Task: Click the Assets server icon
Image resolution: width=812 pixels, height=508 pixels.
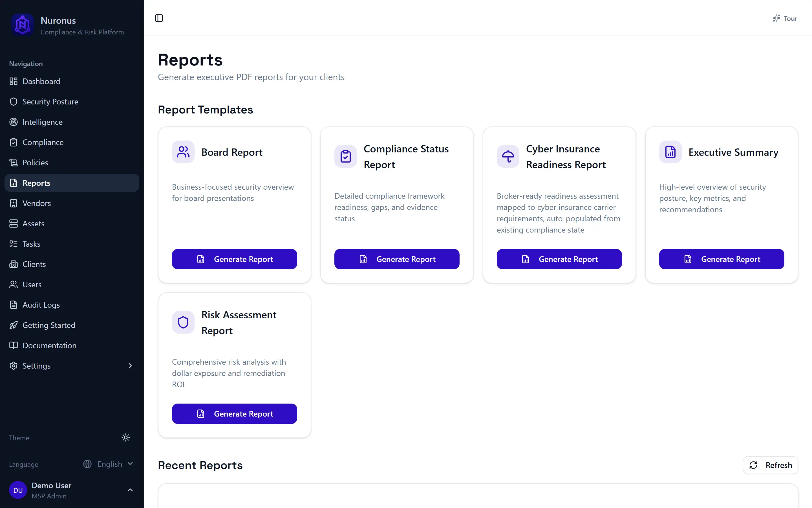Action: coord(14,224)
